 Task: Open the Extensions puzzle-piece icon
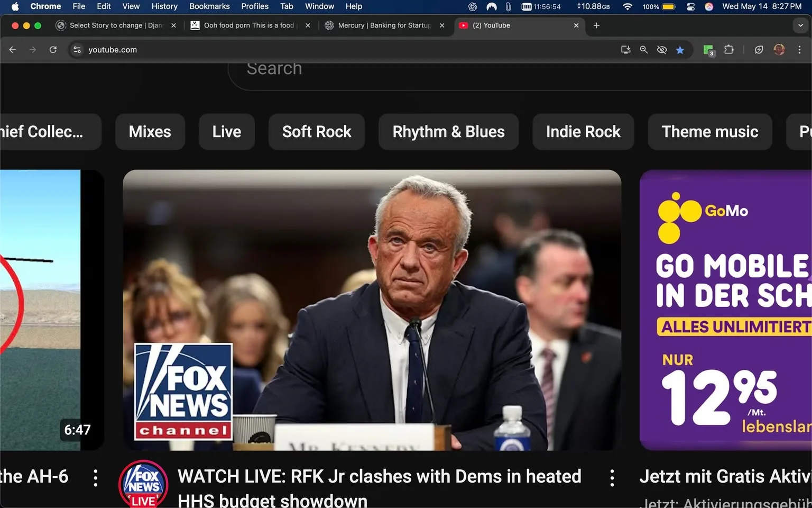coord(728,49)
